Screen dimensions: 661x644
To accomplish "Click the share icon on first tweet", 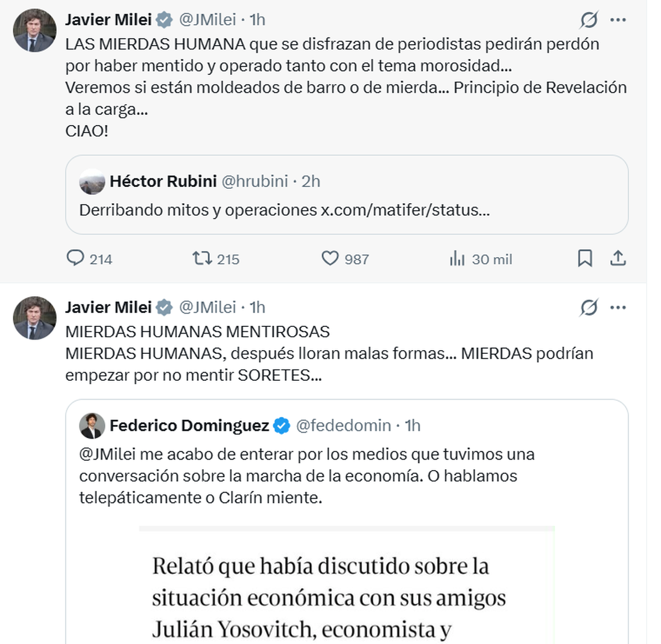I will point(618,258).
